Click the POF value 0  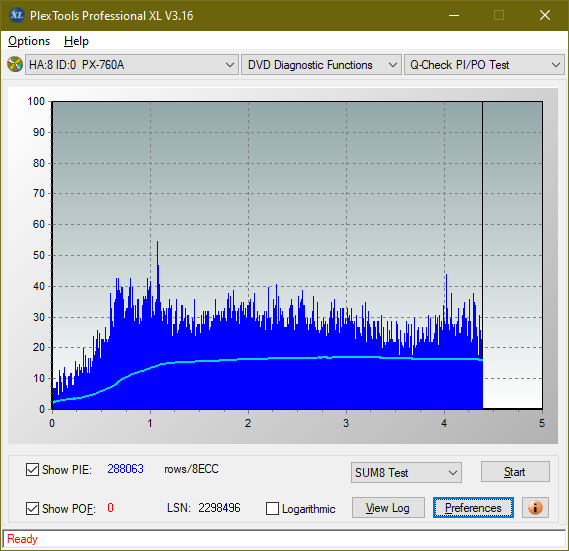(x=110, y=507)
